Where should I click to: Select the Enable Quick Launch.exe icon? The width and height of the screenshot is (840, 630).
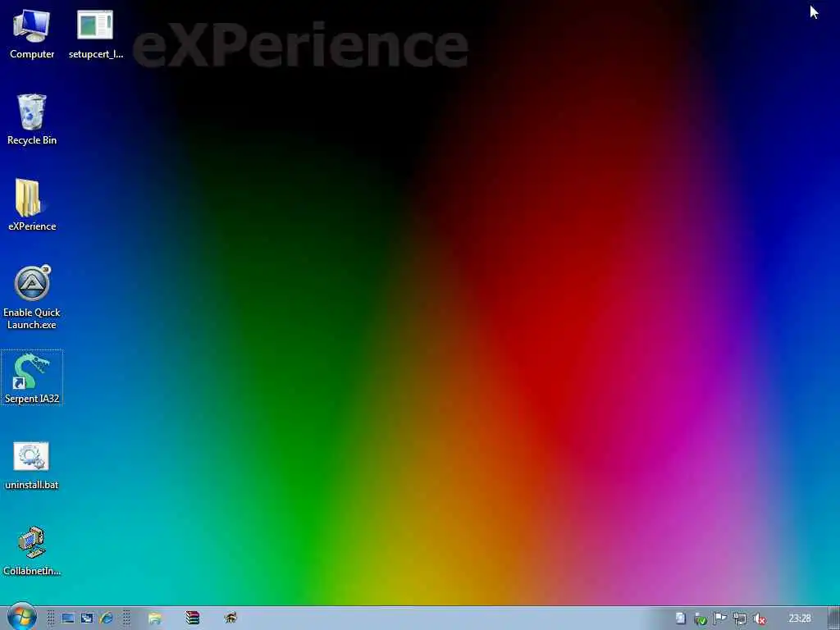point(32,283)
